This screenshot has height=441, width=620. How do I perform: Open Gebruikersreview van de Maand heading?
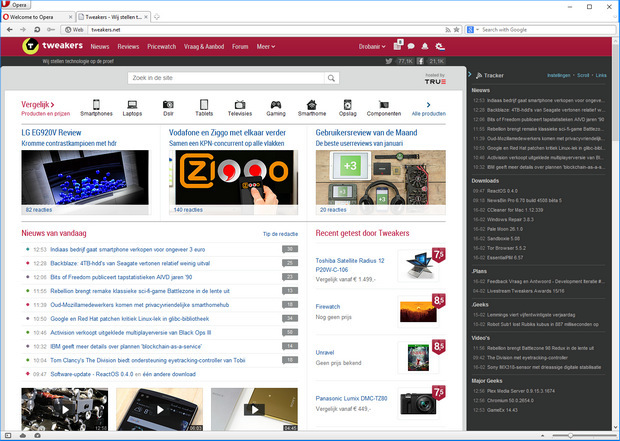tap(366, 132)
